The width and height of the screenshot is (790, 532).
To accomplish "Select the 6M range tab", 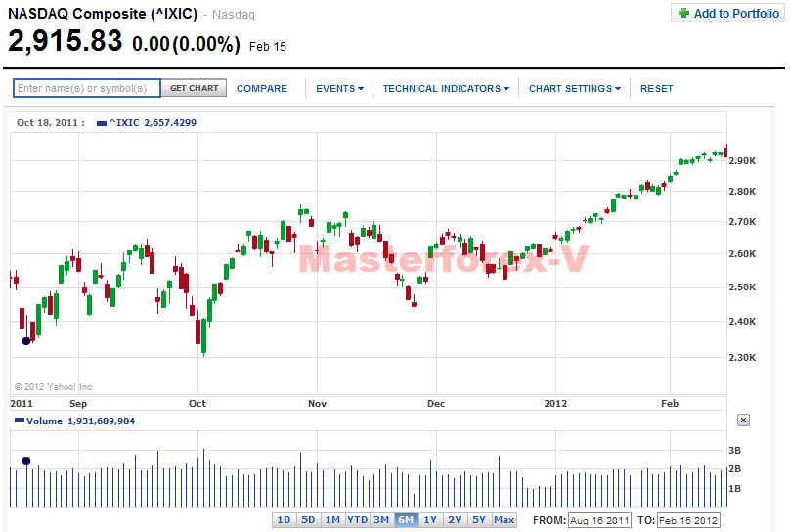I will 406,520.
